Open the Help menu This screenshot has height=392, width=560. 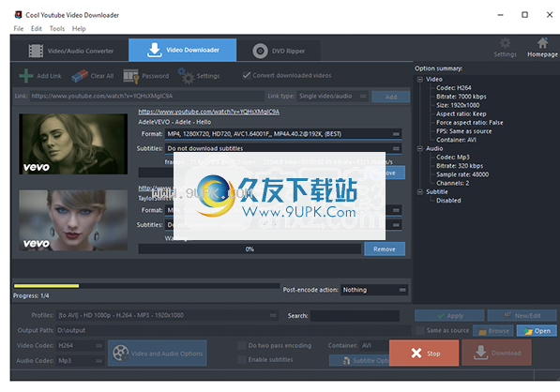tap(79, 28)
